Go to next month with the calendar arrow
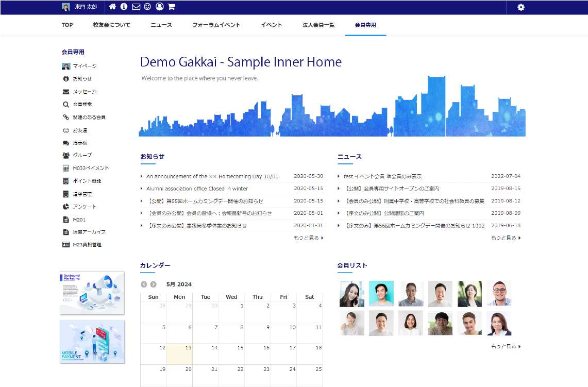This screenshot has height=387, width=588. click(153, 283)
